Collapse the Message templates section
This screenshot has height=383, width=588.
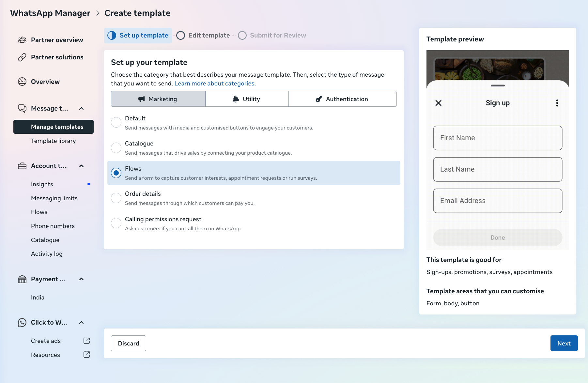click(81, 109)
